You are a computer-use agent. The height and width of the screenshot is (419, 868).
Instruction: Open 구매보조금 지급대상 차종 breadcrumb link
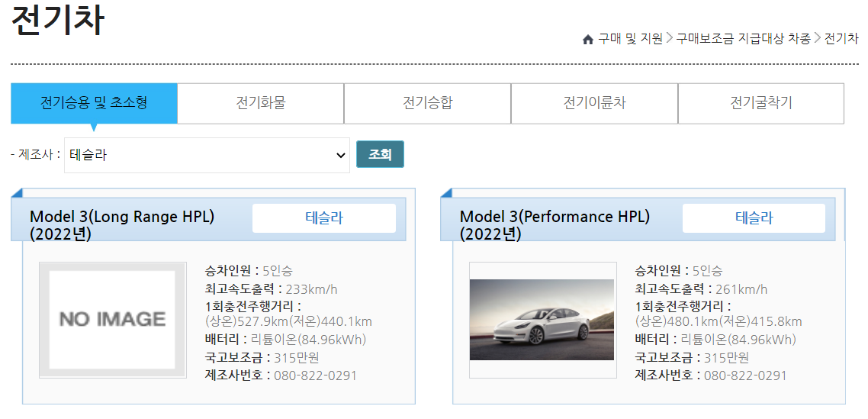tap(744, 39)
